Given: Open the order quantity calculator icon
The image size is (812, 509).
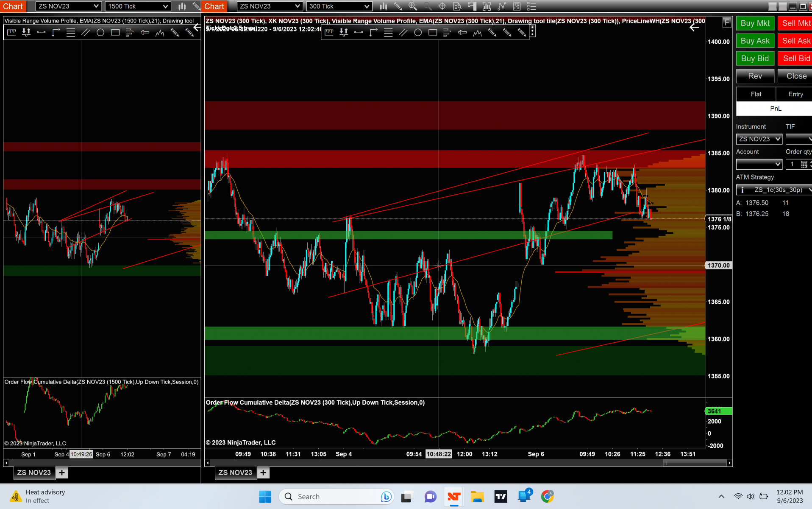Looking at the screenshot, I should click(x=804, y=164).
